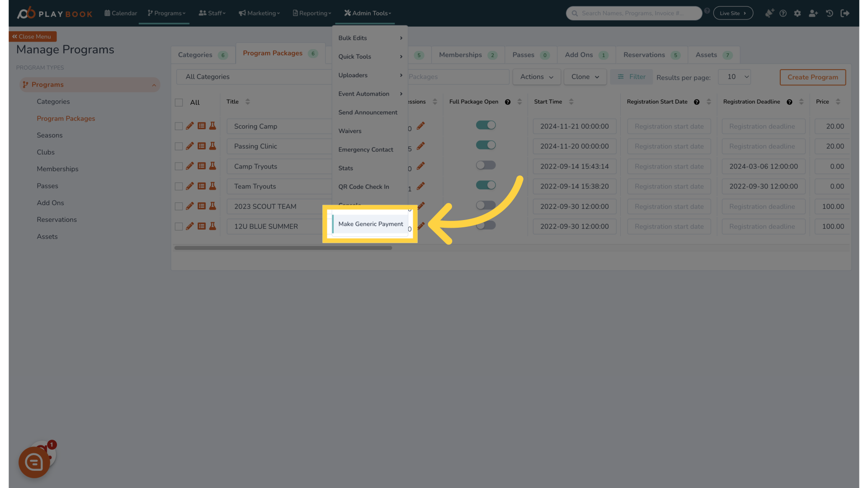Select the All rows checkbox
868x488 pixels.
[179, 103]
